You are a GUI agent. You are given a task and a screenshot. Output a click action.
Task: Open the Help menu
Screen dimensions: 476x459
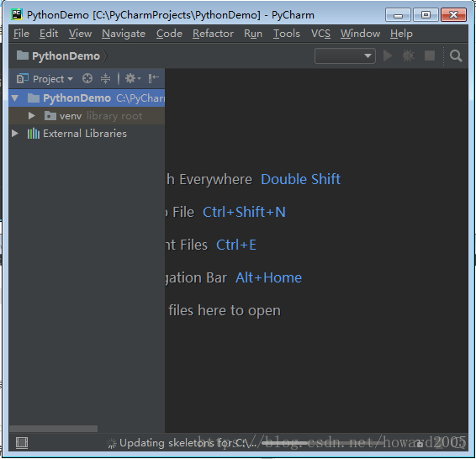point(401,34)
